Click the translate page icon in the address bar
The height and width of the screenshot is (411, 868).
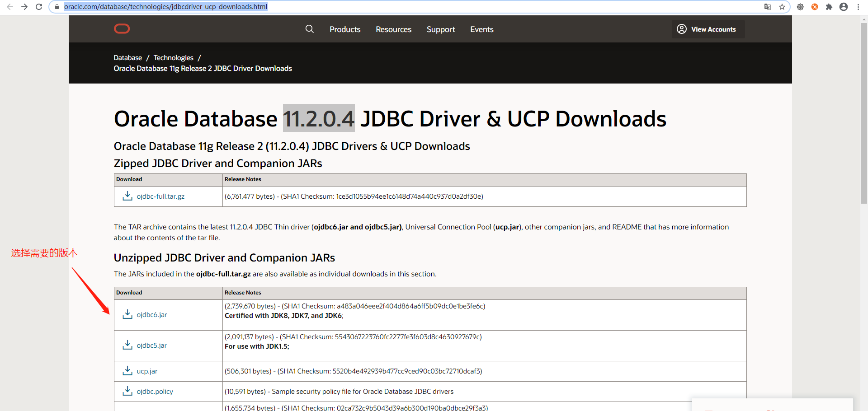pyautogui.click(x=768, y=7)
